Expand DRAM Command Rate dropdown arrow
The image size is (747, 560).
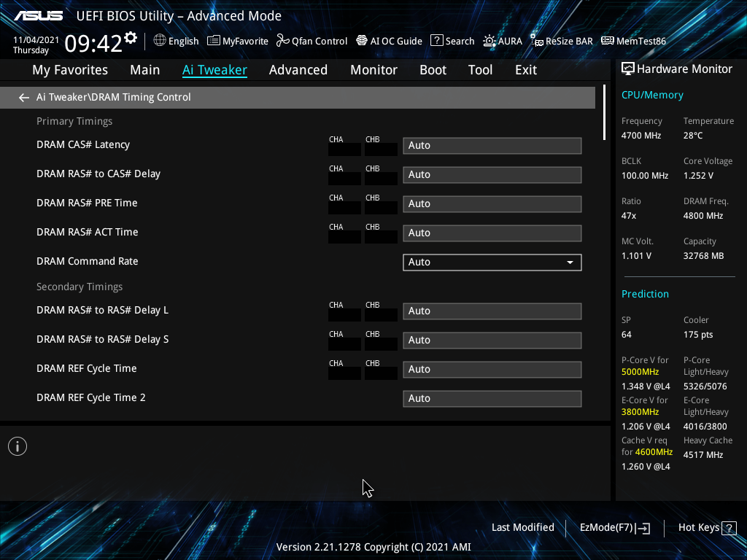570,262
